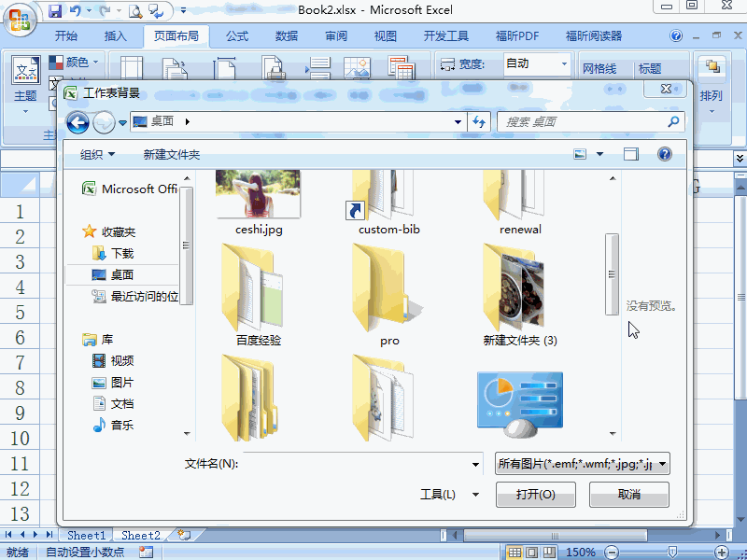Click file list vertical scrollbar thumb

tap(612, 274)
